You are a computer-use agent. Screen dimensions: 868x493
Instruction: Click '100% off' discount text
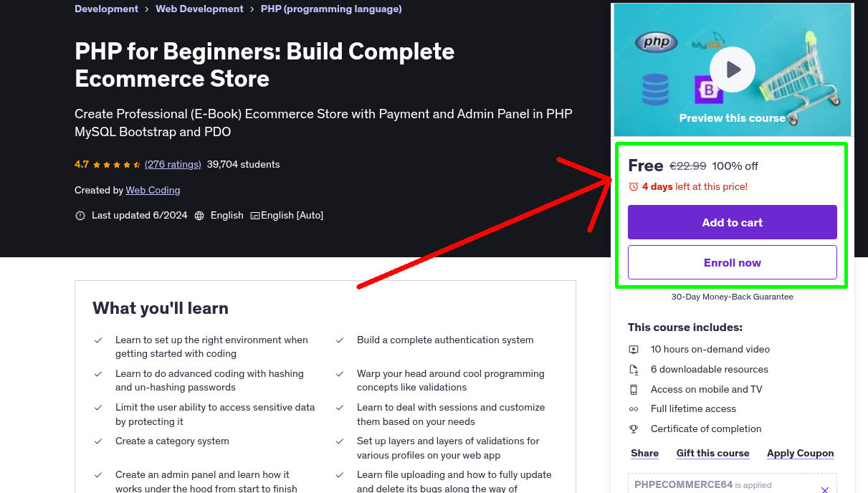[735, 166]
